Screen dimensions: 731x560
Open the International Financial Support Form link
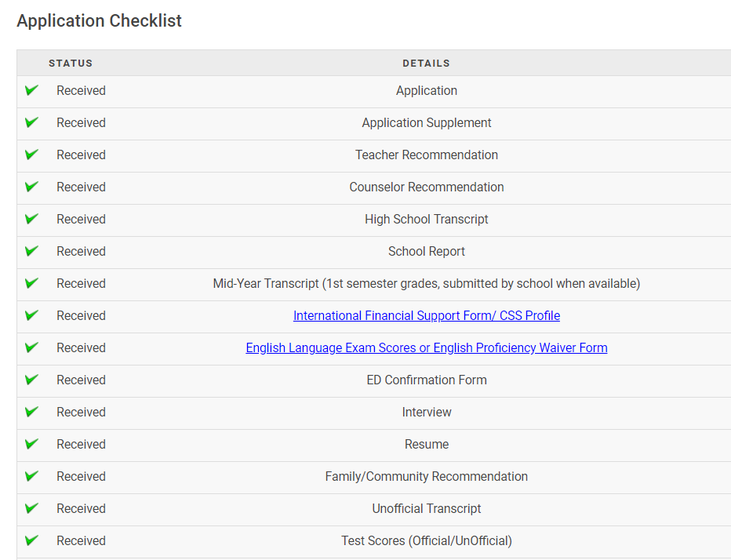[427, 315]
